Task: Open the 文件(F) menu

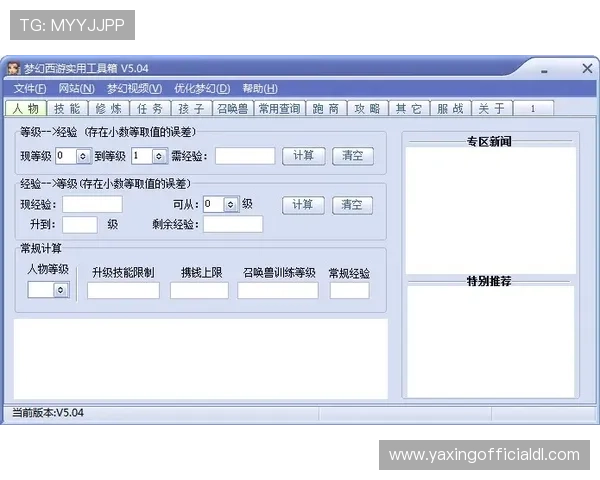Action: coord(30,89)
